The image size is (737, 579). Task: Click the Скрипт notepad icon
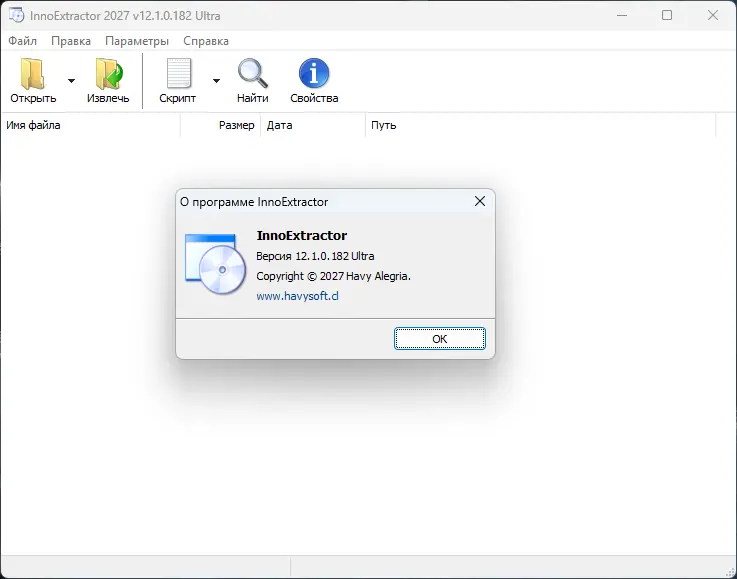179,73
